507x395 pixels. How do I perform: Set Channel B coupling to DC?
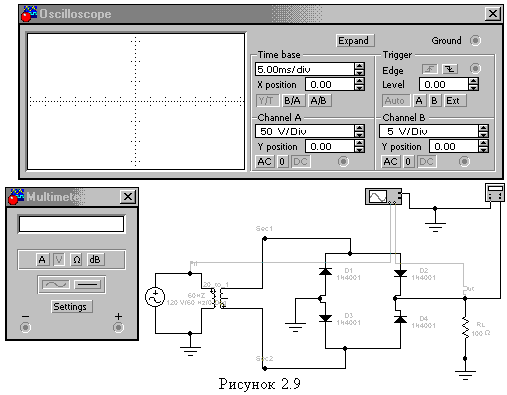[426, 162]
